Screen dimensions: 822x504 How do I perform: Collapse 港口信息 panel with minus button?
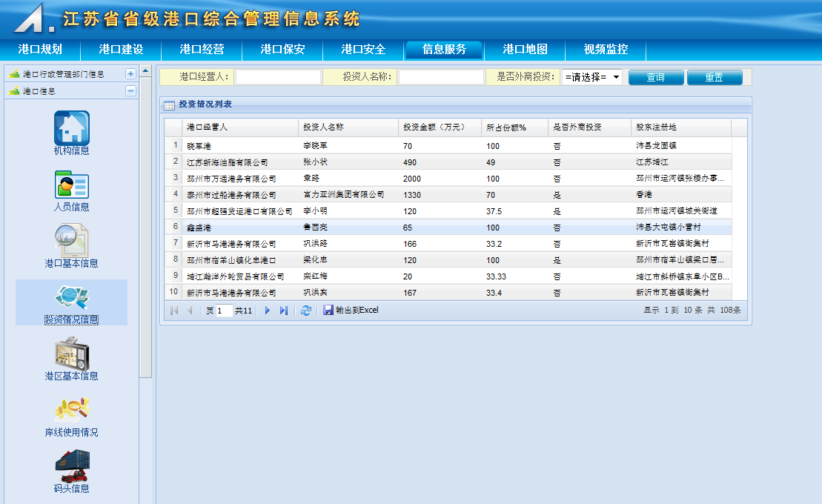[x=130, y=91]
